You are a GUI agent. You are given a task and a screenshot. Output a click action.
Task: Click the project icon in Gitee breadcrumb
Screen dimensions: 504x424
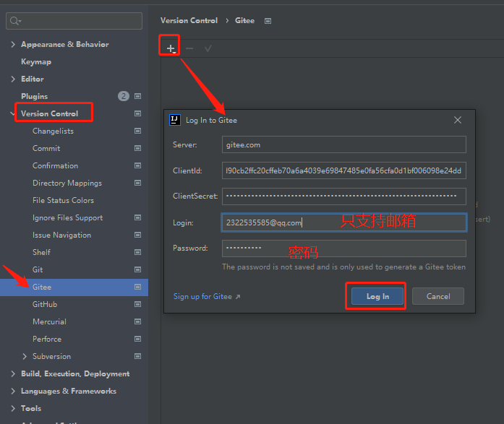pyautogui.click(x=268, y=21)
